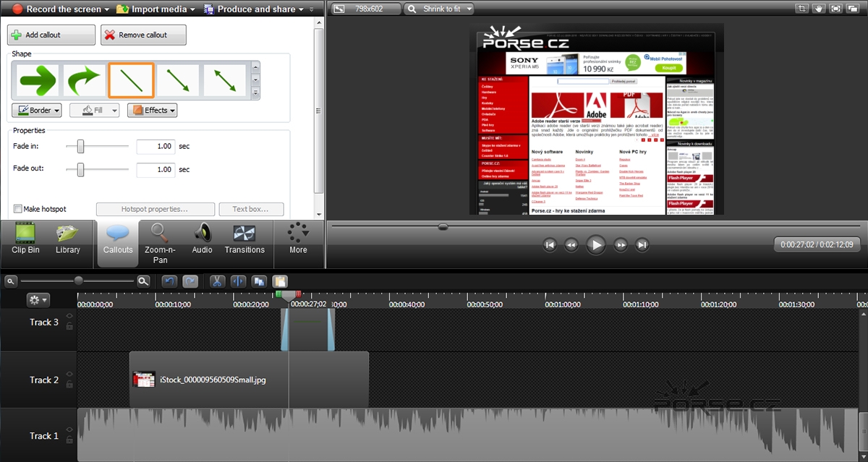The image size is (868, 462).
Task: Click the Cut scissors icon
Action: (x=217, y=281)
